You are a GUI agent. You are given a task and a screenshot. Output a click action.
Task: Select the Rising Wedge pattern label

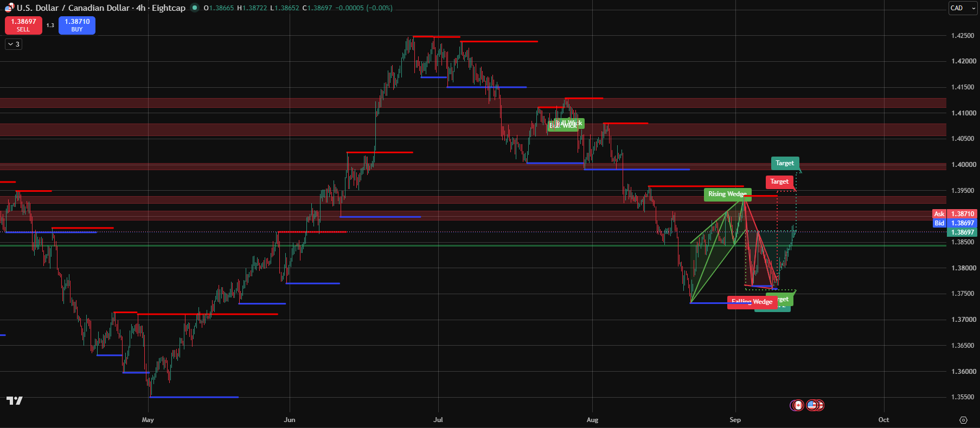click(727, 194)
